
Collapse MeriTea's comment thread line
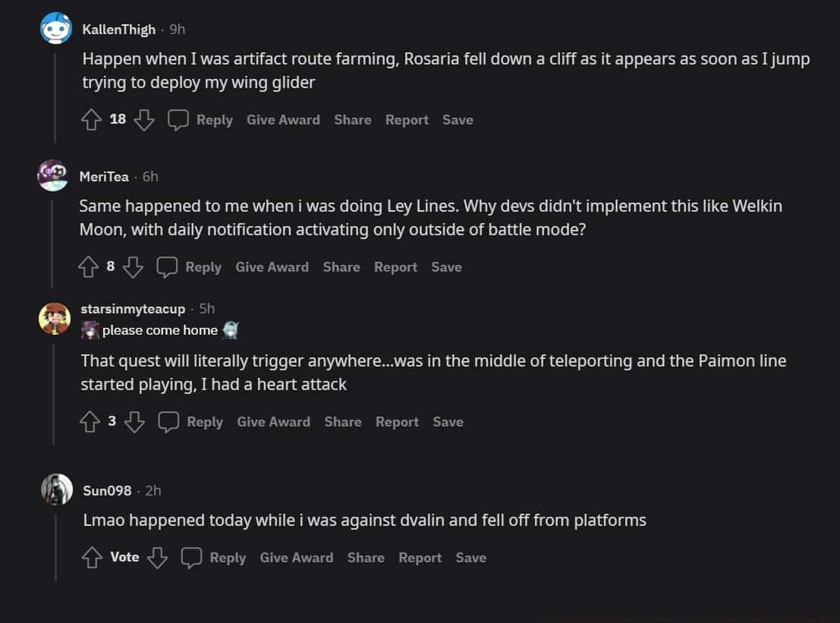pos(52,239)
